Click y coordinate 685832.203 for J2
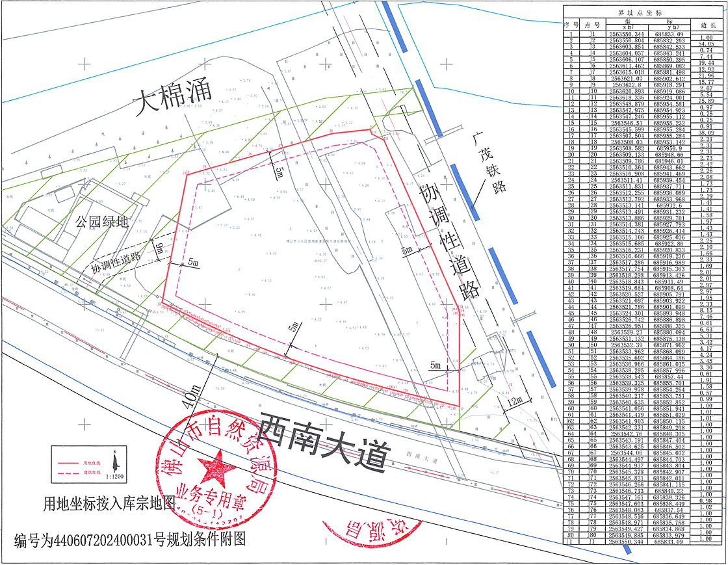728x565 pixels. (669, 41)
